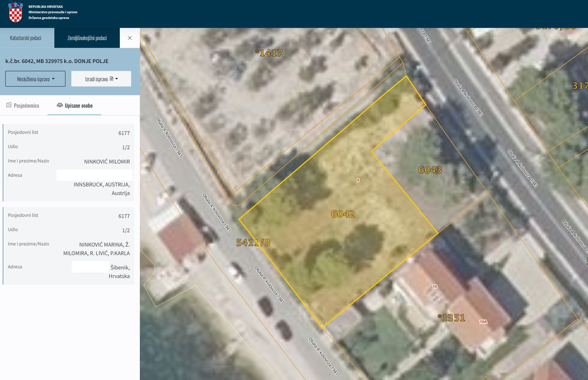Click the Croatian coat of arms logo

click(15, 12)
